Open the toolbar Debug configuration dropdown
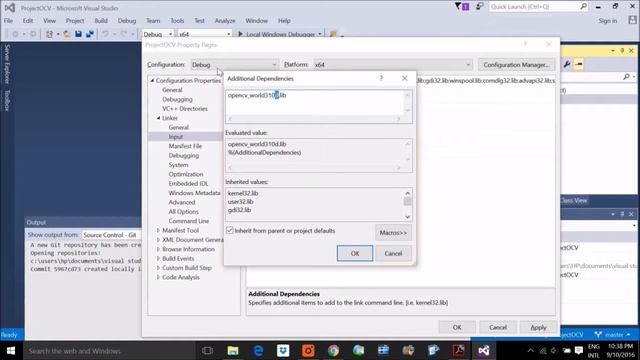The width and height of the screenshot is (640, 360). tap(158, 34)
